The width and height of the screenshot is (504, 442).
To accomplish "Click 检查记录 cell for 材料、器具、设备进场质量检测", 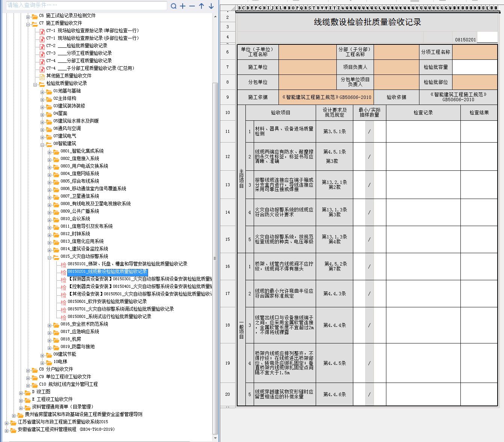I will 423,132.
